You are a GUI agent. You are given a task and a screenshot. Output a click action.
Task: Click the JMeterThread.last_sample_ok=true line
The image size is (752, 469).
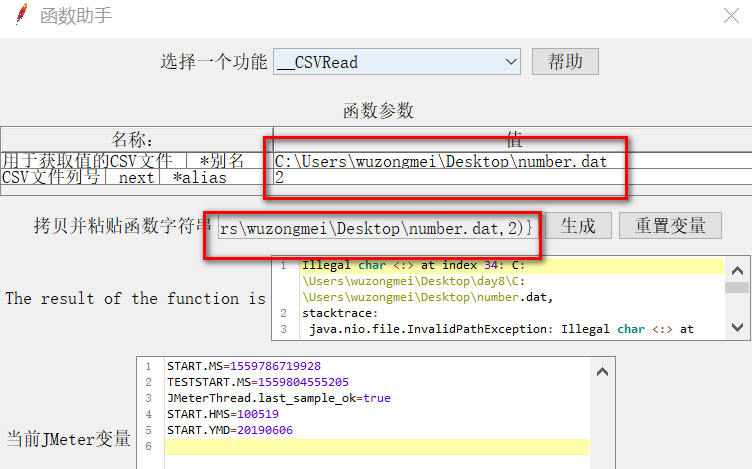point(279,398)
